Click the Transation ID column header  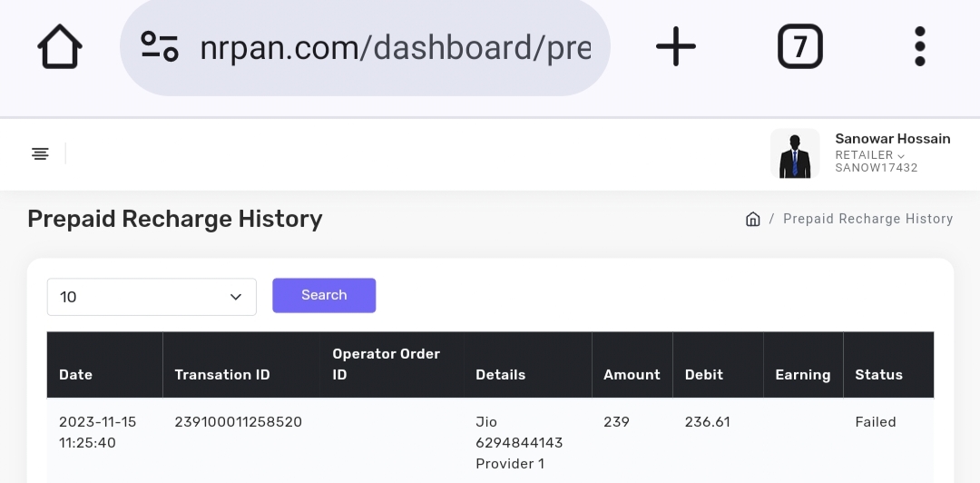[x=222, y=374]
